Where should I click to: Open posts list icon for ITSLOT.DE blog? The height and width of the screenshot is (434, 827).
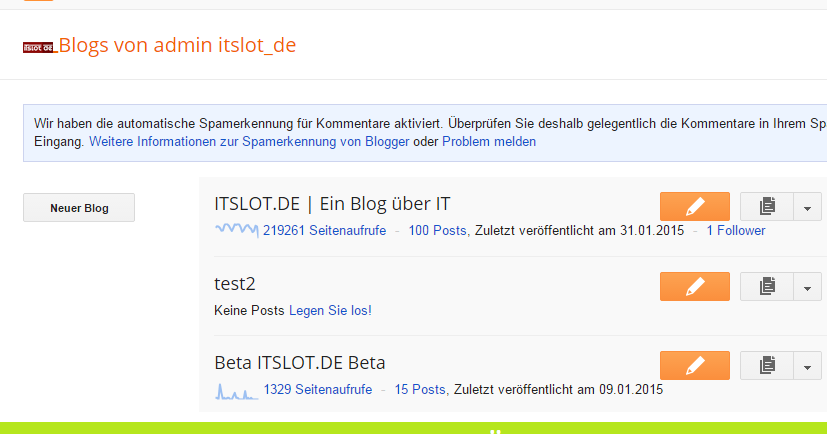[767, 206]
